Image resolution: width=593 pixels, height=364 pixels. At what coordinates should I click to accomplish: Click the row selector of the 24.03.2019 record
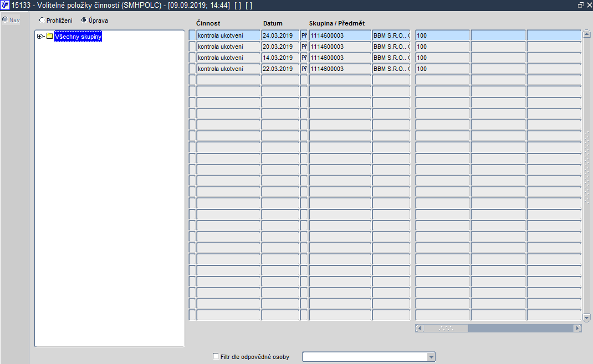[x=192, y=35]
